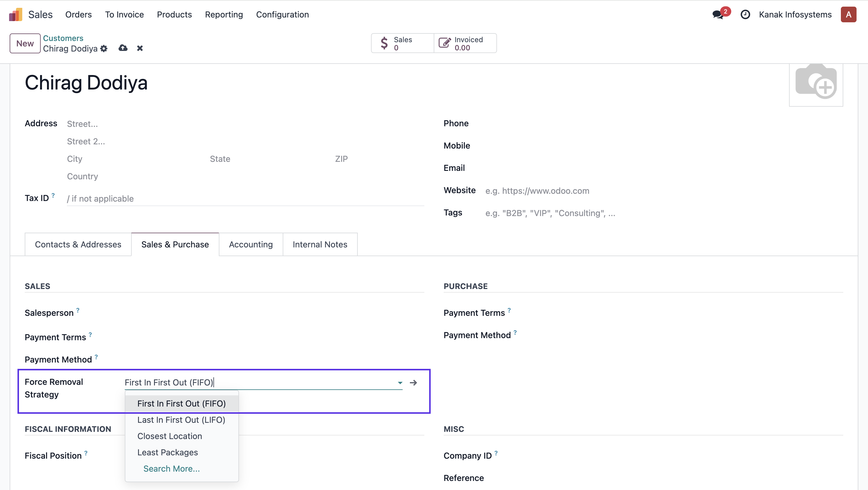The width and height of the screenshot is (868, 490).
Task: Click the Website input field
Action: [x=664, y=191]
